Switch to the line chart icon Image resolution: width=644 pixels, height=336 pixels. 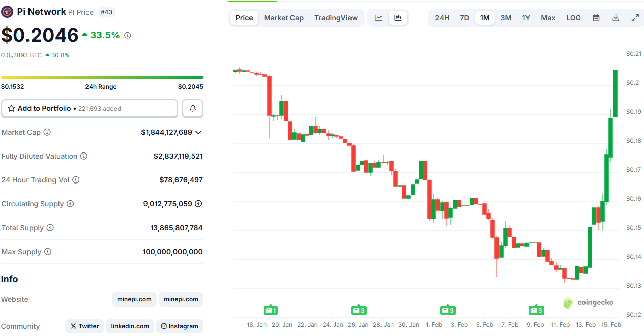[378, 17]
